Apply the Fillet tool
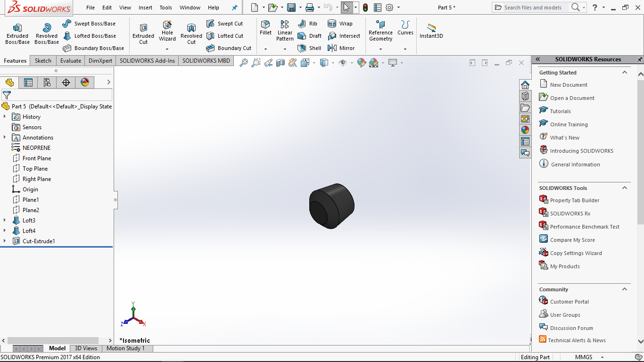This screenshot has height=362, width=644. [266, 28]
